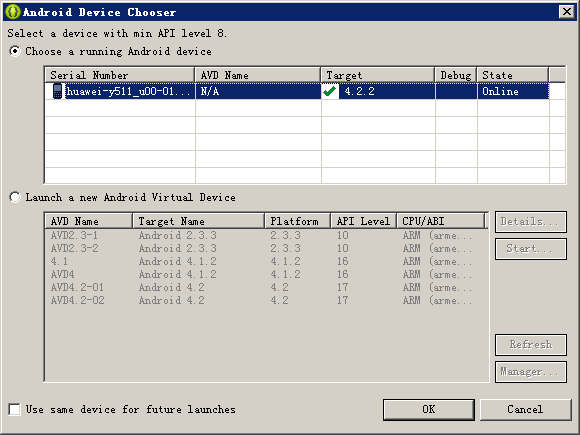Click ARM (arme... cell in AVD2.3-2 row

(437, 248)
